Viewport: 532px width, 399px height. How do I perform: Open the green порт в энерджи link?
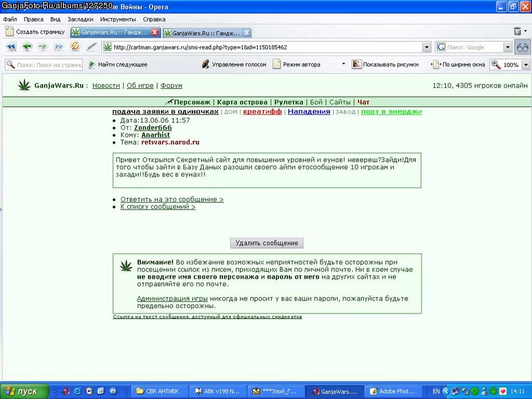point(391,111)
